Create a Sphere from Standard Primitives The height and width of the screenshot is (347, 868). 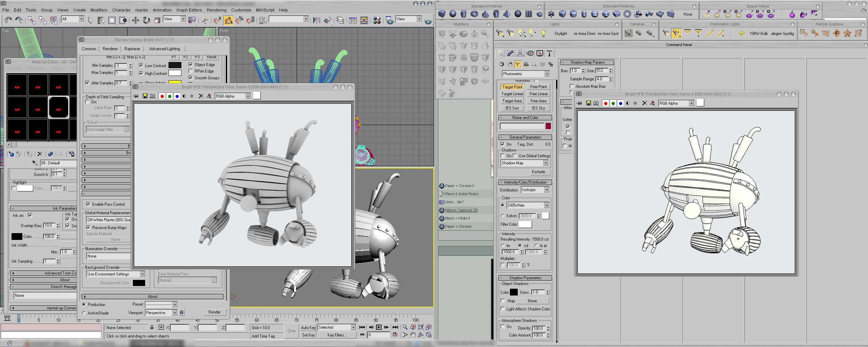click(453, 14)
